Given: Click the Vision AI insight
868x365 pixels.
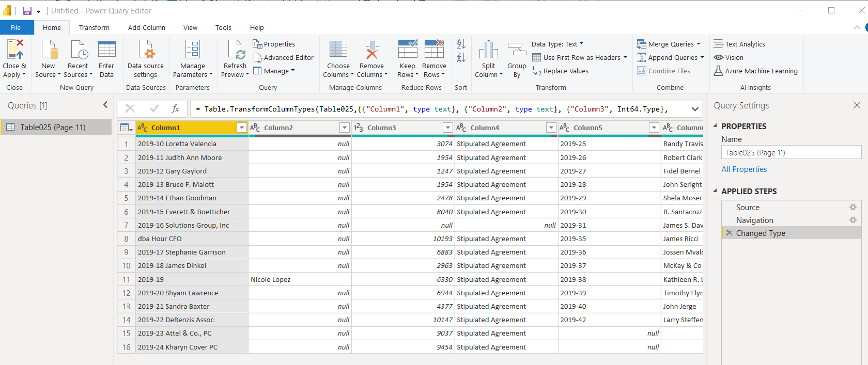Looking at the screenshot, I should 729,57.
